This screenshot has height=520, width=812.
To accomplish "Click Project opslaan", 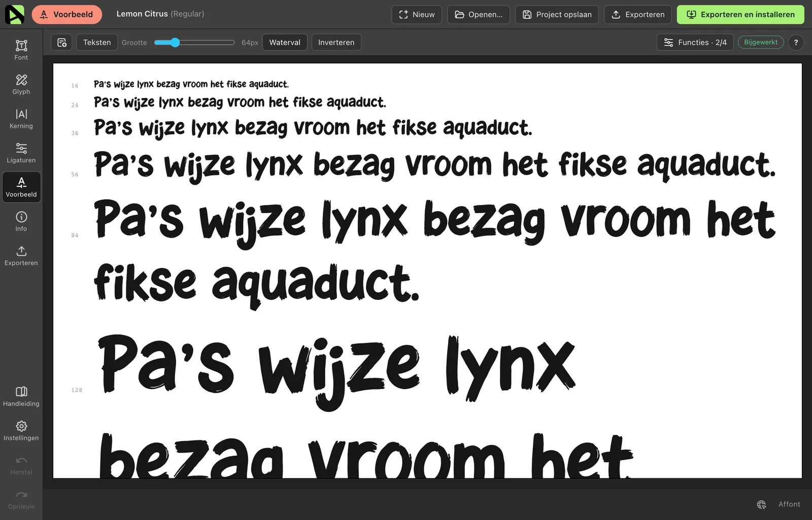I will 557,14.
